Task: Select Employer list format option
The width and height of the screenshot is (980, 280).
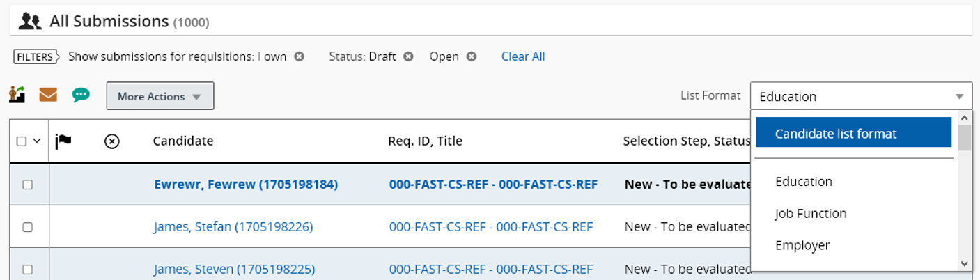Action: 802,245
